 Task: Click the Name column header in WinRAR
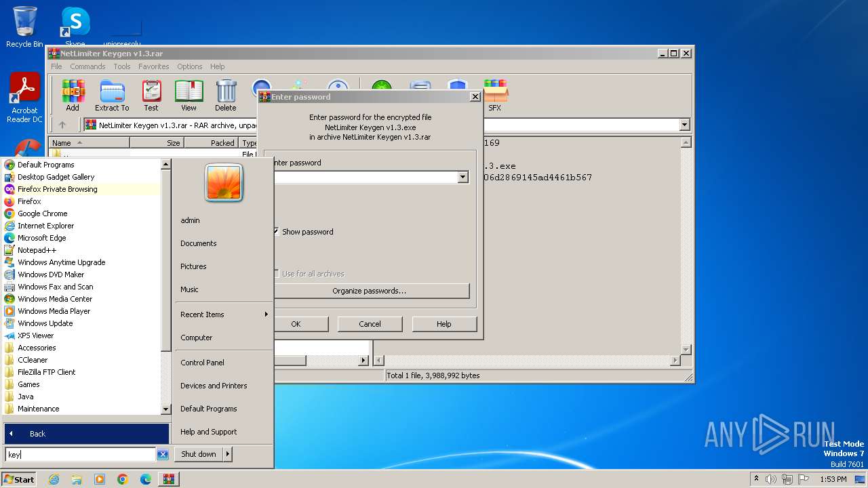pos(89,143)
